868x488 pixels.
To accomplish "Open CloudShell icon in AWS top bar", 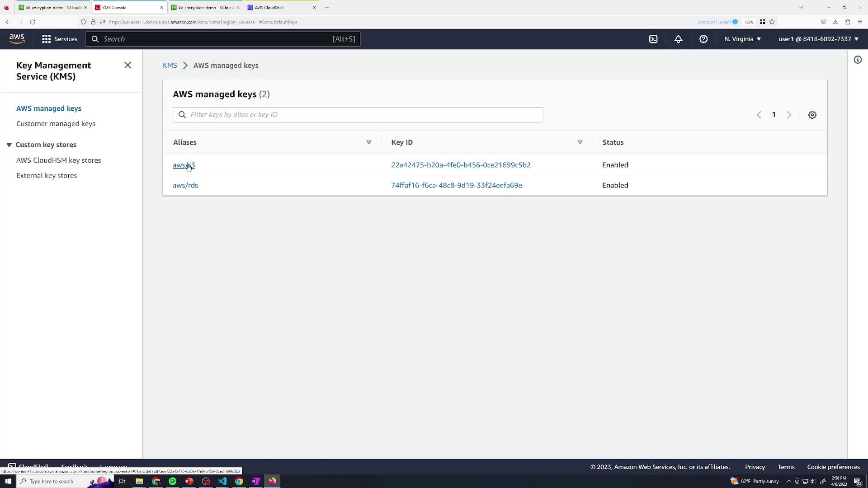I will (653, 39).
